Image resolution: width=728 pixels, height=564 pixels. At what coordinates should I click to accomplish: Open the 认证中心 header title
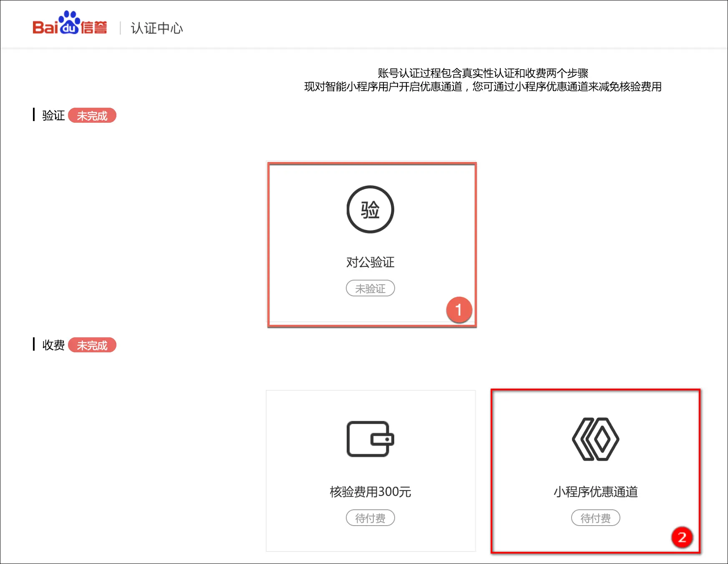click(x=156, y=28)
